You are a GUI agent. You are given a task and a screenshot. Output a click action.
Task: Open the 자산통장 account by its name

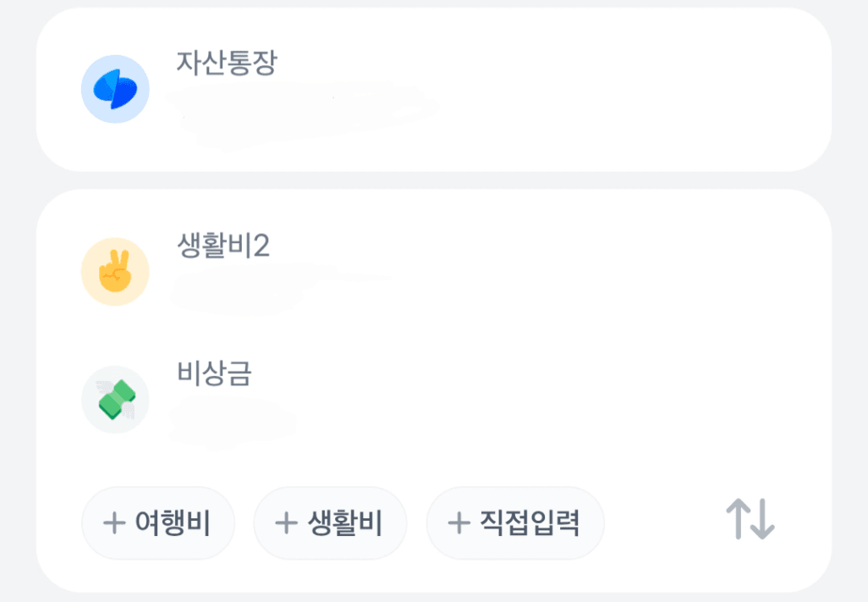click(226, 64)
